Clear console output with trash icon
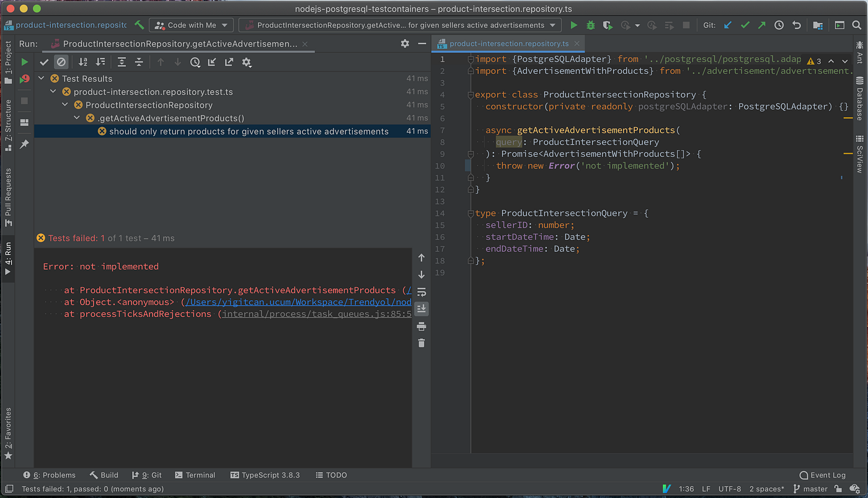 tap(422, 343)
